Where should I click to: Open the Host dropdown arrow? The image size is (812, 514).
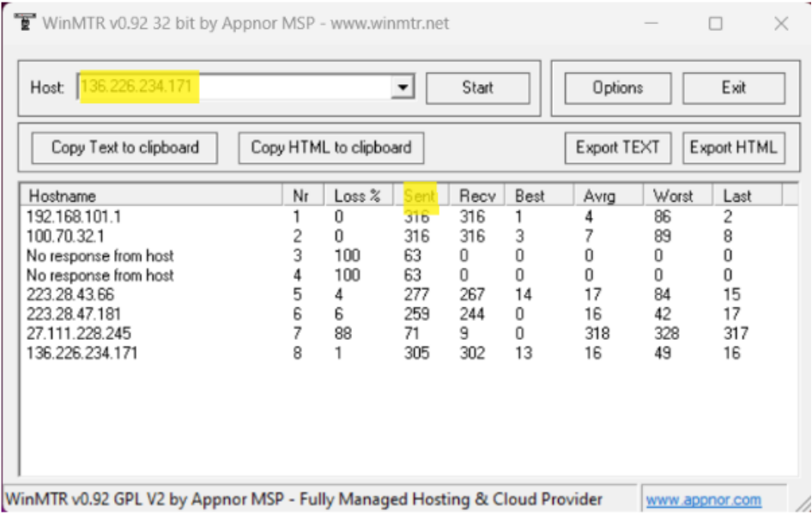click(403, 88)
